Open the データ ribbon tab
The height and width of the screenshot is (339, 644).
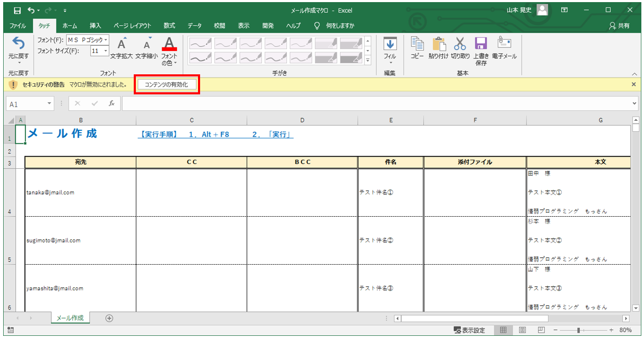(x=194, y=25)
